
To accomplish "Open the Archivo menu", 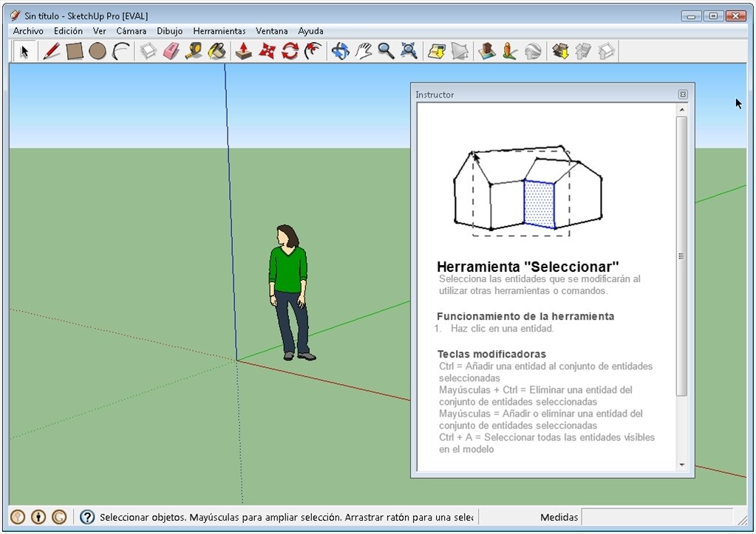I will (x=28, y=31).
